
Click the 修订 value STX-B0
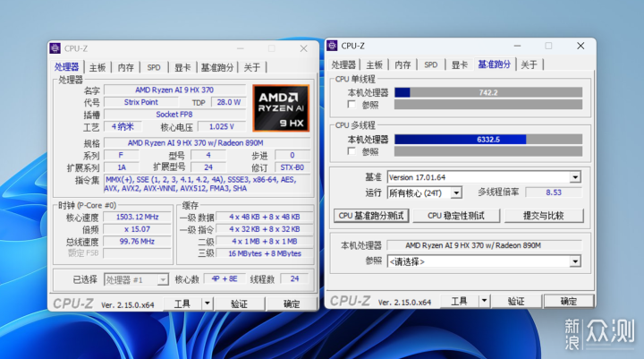(x=292, y=167)
